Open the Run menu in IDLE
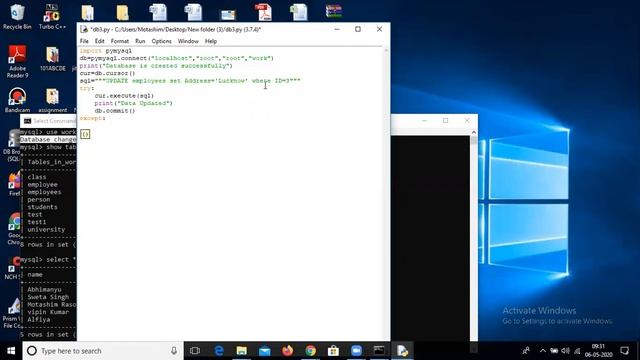The image size is (640, 360). coord(140,41)
